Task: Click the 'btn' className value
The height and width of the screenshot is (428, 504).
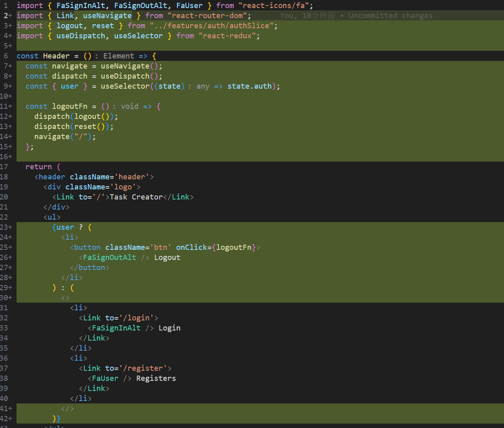Action: [x=160, y=247]
